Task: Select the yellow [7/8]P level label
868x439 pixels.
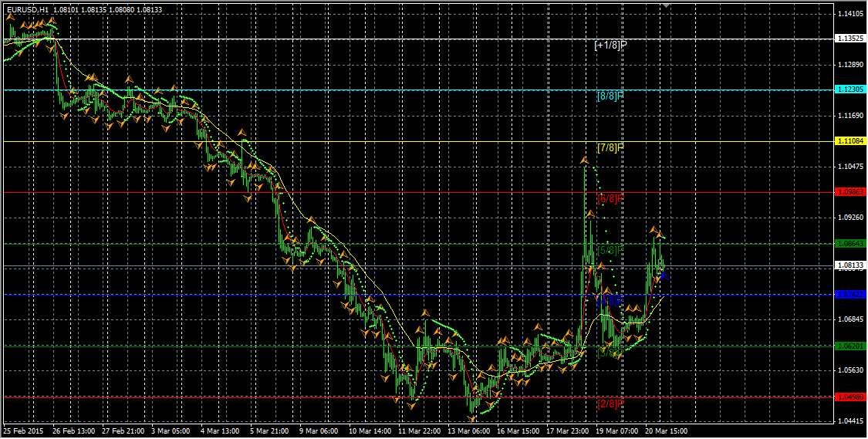Action: (610, 148)
